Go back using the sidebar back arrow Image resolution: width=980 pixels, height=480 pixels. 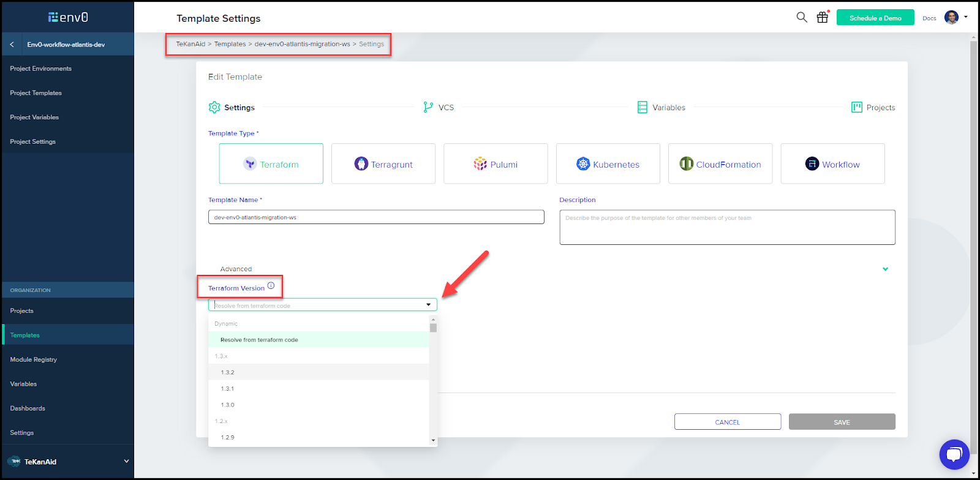point(12,45)
